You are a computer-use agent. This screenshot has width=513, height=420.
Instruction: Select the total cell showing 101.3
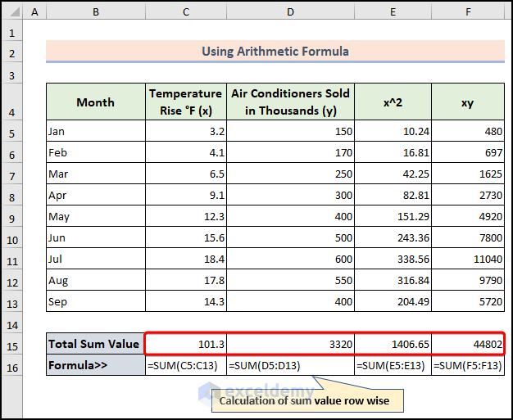point(186,345)
